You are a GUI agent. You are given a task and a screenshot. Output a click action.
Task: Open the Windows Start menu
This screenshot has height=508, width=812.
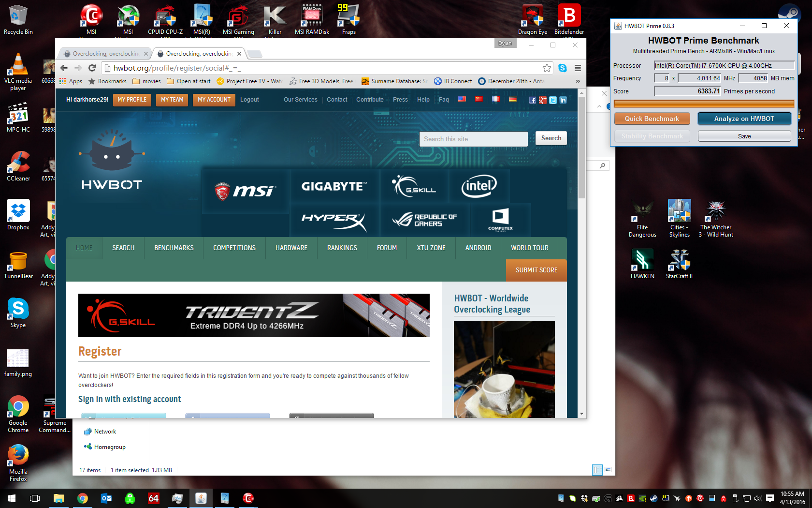12,498
